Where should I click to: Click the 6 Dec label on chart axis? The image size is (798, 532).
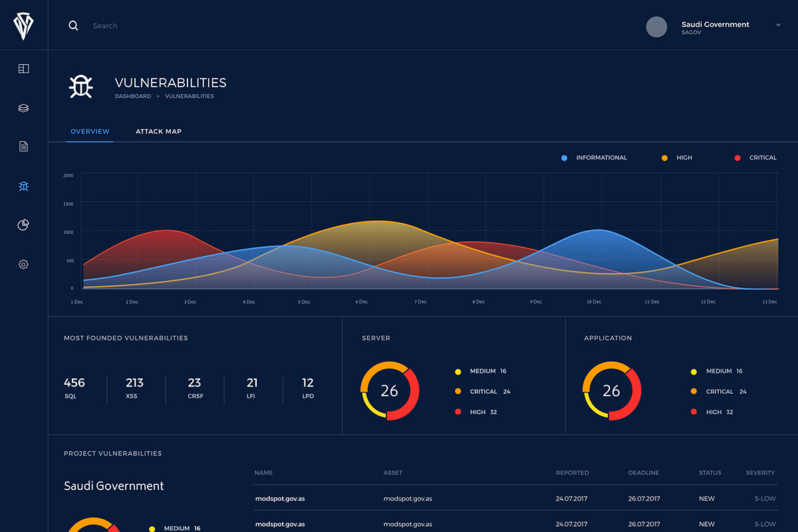pos(362,302)
